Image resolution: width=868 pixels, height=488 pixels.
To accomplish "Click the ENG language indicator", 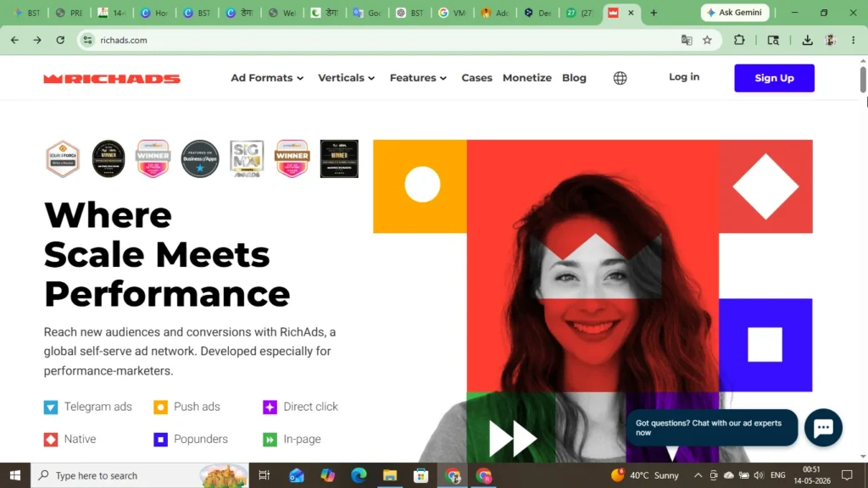I will pyautogui.click(x=778, y=475).
